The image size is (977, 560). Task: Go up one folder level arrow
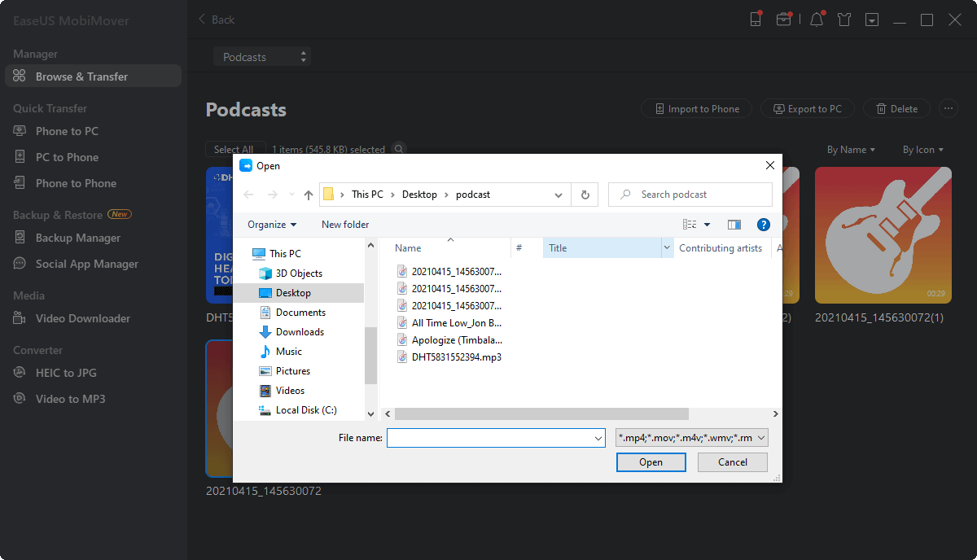tap(309, 195)
